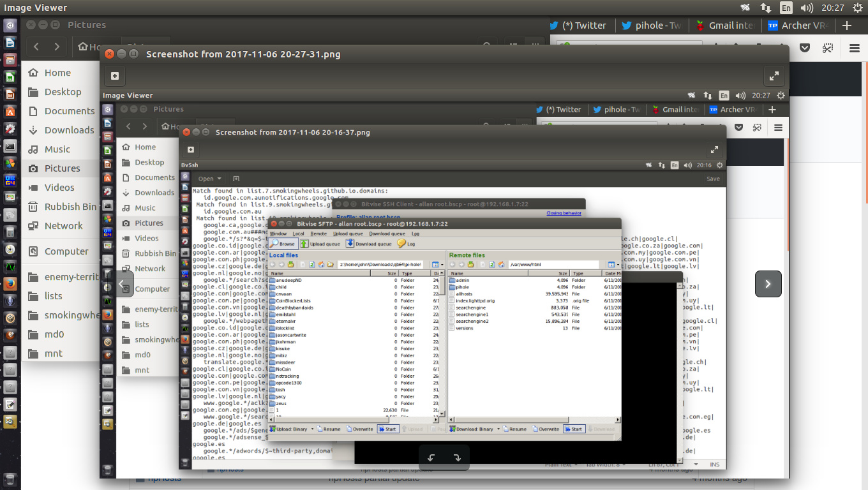Refresh the Local files pane with the green icon
868x490 pixels.
pyautogui.click(x=311, y=264)
